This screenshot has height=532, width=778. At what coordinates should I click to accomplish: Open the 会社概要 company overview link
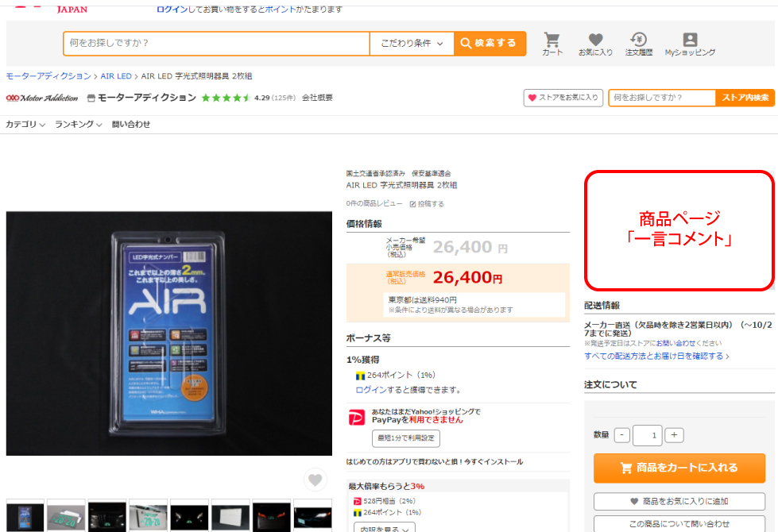[x=317, y=98]
